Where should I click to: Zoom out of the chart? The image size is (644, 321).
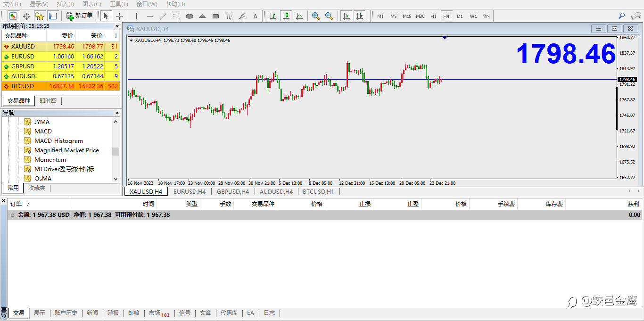[x=329, y=16]
